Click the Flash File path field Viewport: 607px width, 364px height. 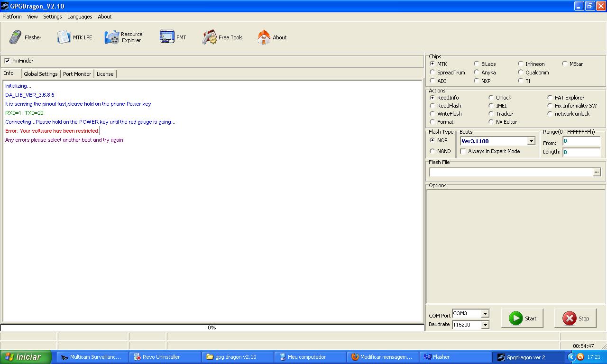coord(511,172)
